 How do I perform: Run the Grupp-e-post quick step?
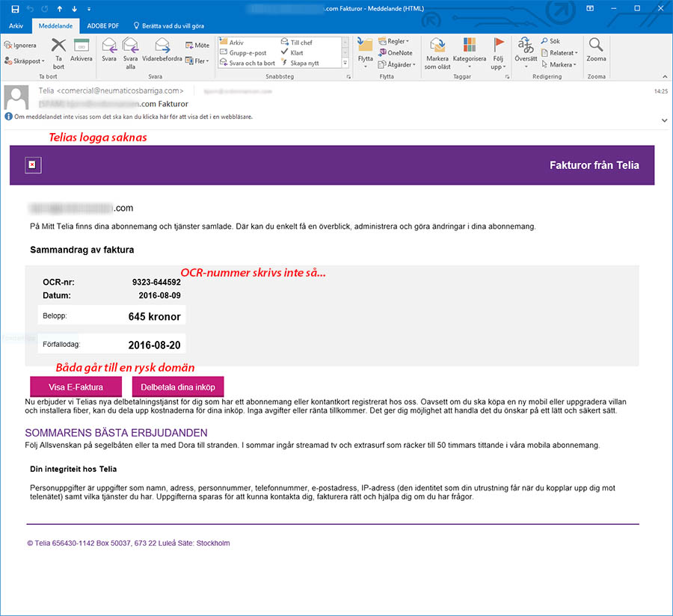pos(243,53)
